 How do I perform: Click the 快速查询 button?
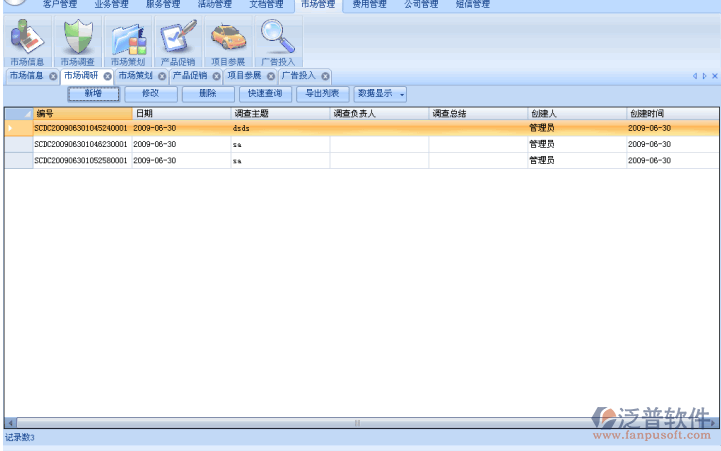265,94
